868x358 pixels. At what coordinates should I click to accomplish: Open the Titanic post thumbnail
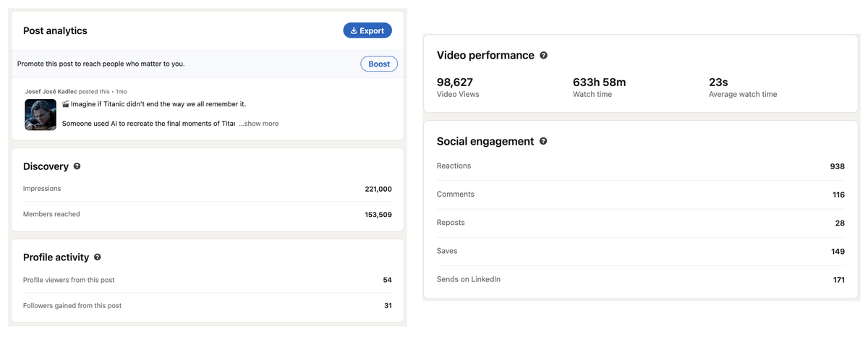pyautogui.click(x=41, y=114)
